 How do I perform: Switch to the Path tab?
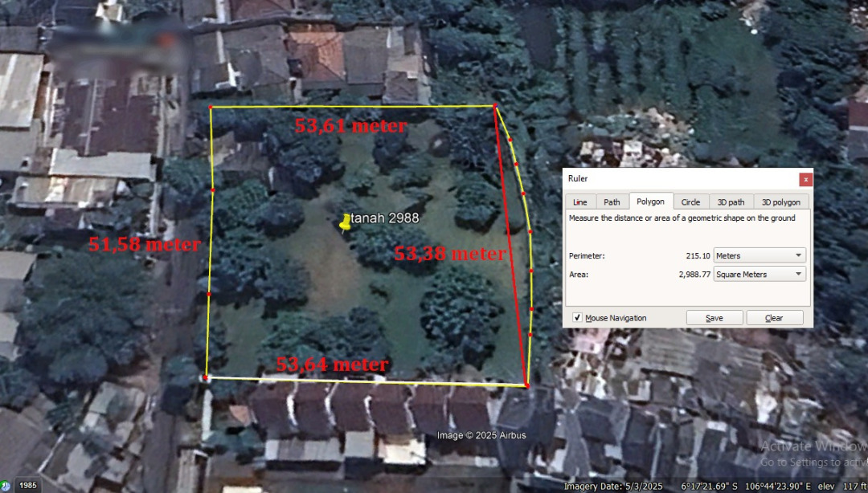[612, 202]
